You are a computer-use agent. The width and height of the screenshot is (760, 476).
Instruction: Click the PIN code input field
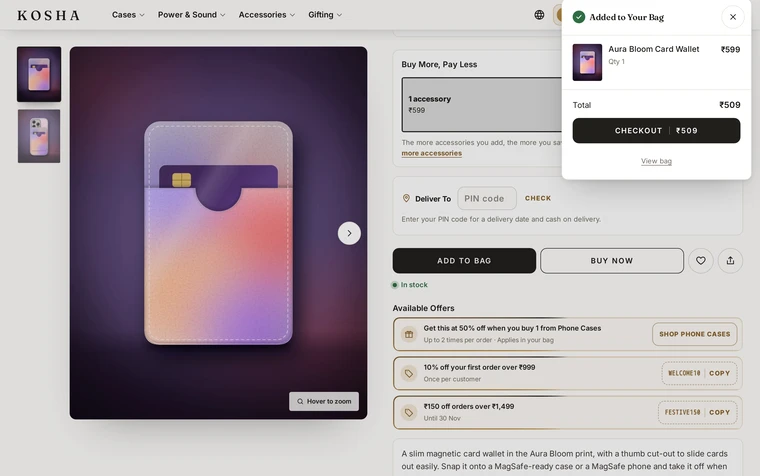tap(487, 198)
